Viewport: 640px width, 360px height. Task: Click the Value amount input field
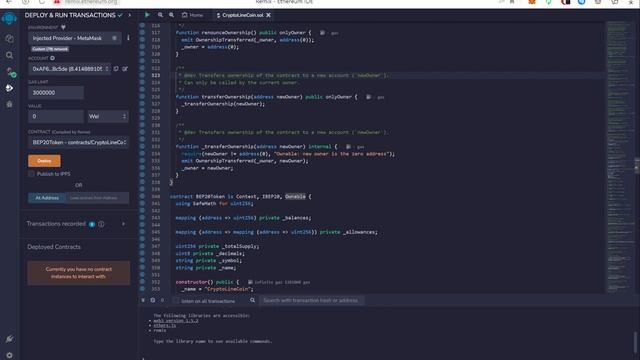pos(56,116)
